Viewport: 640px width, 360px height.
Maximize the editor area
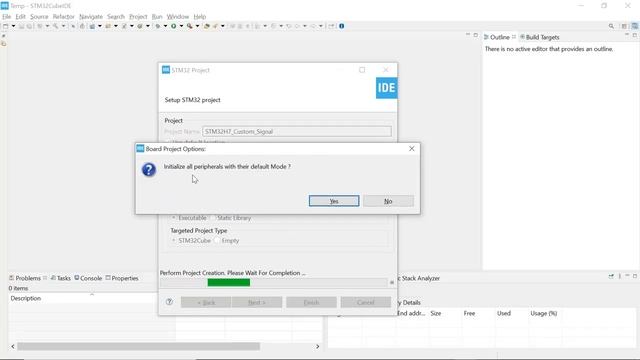[x=476, y=35]
